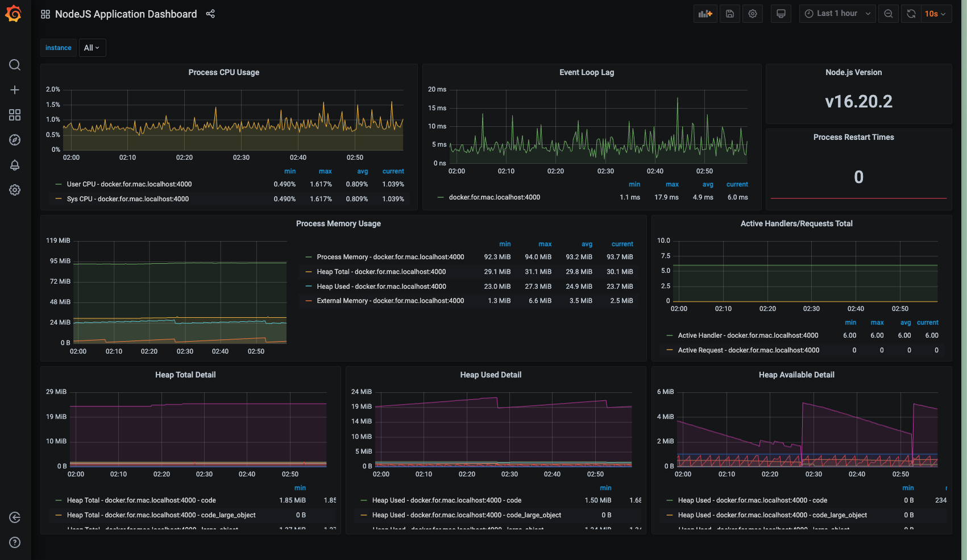Open the Last 1 hour time range picker
967x560 pixels.
coord(837,13)
